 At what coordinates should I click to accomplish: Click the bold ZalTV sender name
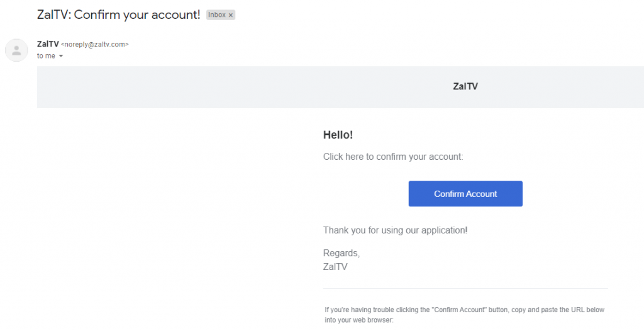coord(48,44)
